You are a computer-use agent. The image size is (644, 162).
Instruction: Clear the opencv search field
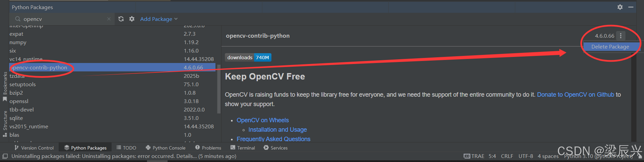pos(109,19)
